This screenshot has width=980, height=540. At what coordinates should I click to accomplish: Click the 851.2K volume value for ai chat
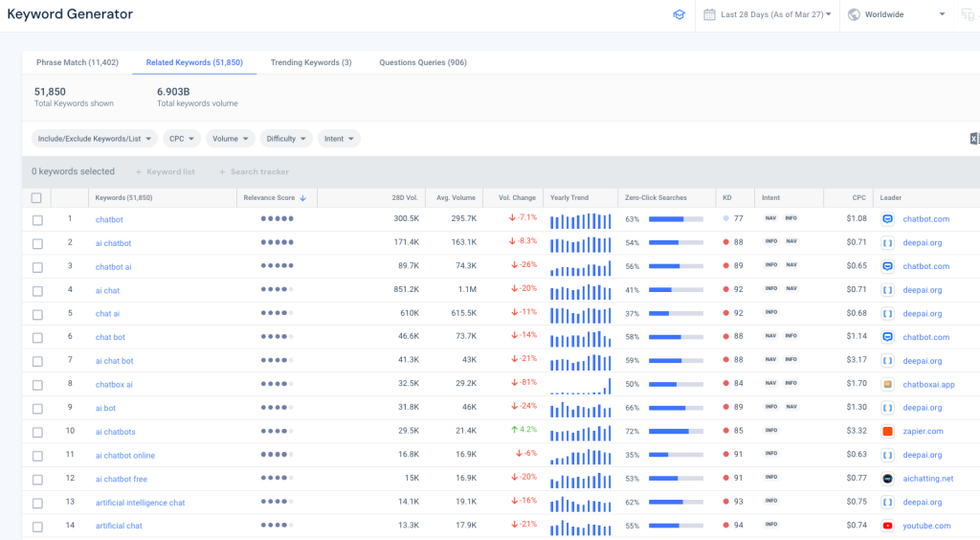coord(406,289)
